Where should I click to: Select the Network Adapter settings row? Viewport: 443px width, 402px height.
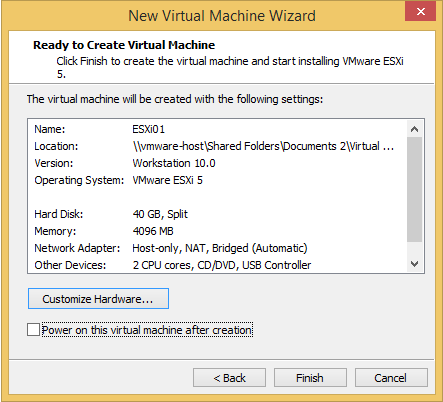[217, 248]
